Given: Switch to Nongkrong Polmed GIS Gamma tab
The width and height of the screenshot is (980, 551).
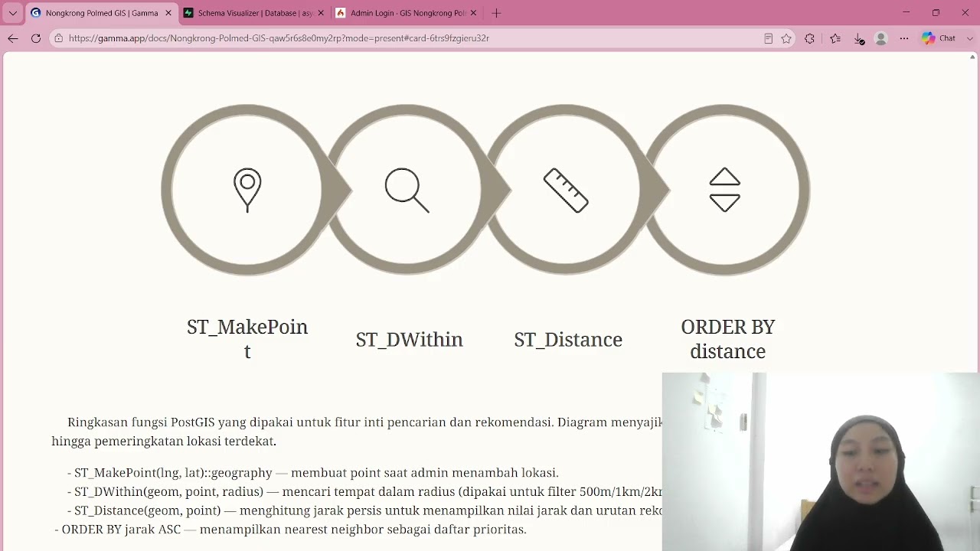Looking at the screenshot, I should click(x=100, y=13).
